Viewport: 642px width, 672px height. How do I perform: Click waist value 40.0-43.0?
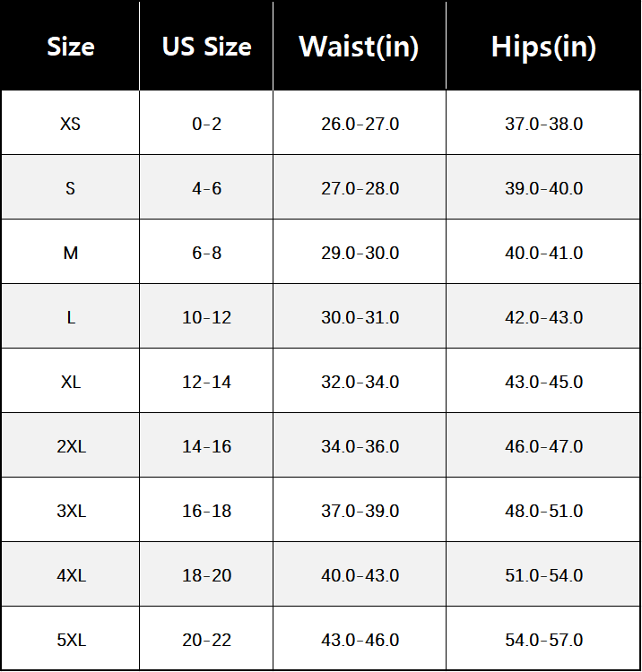(x=360, y=575)
